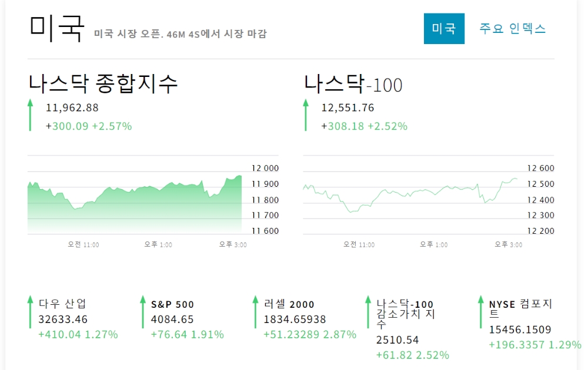Switch to the 주요 인덱스 tab

512,28
